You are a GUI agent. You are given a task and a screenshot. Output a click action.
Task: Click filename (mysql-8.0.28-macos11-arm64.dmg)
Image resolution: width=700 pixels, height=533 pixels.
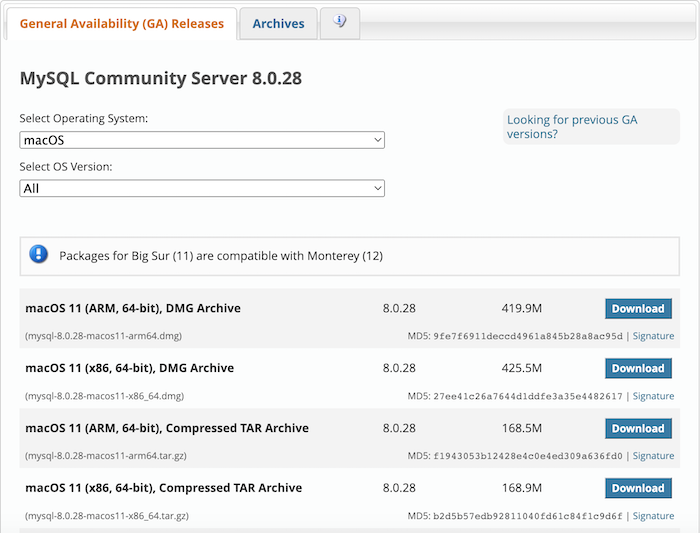tap(103, 336)
